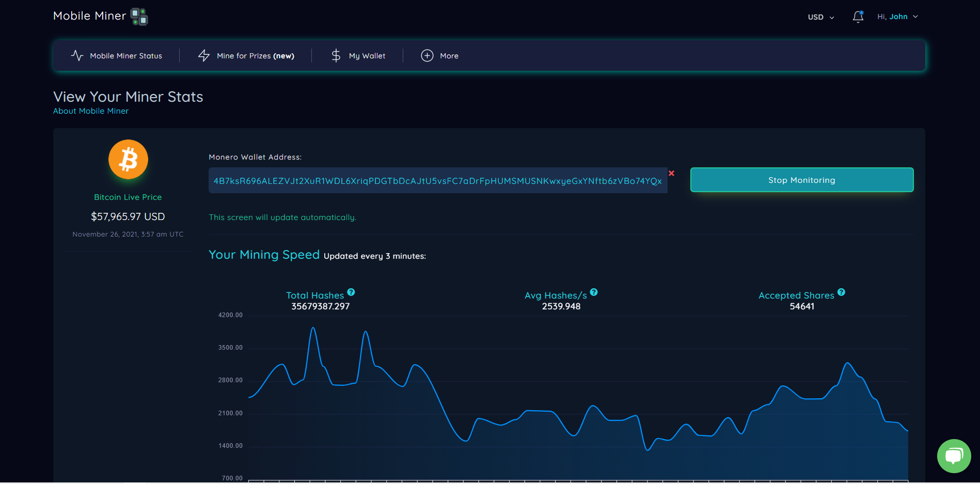This screenshot has width=980, height=484.
Task: Click the Bitcoin logo above Bitcoin Live Price
Action: click(x=128, y=159)
